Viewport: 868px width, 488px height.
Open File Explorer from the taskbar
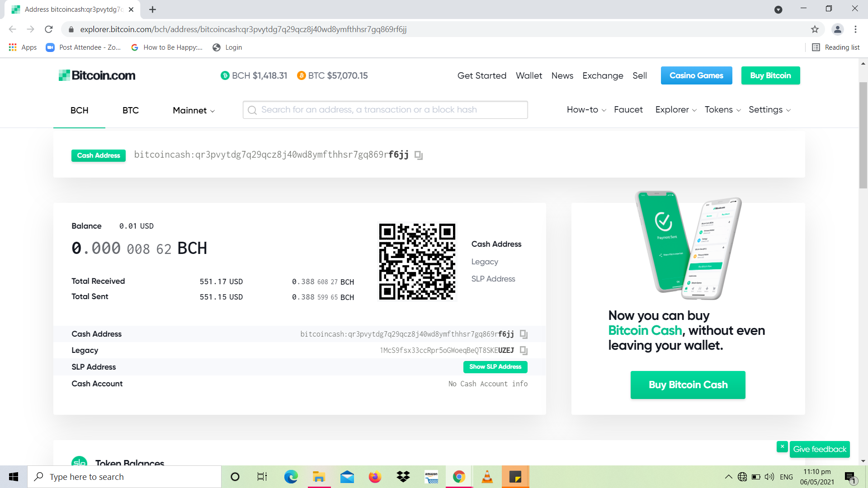pos(319,477)
